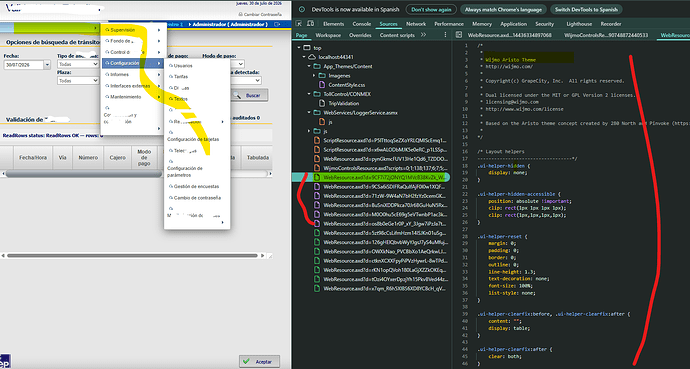Click the Aceptar button
The image size is (690, 369).
click(260, 362)
